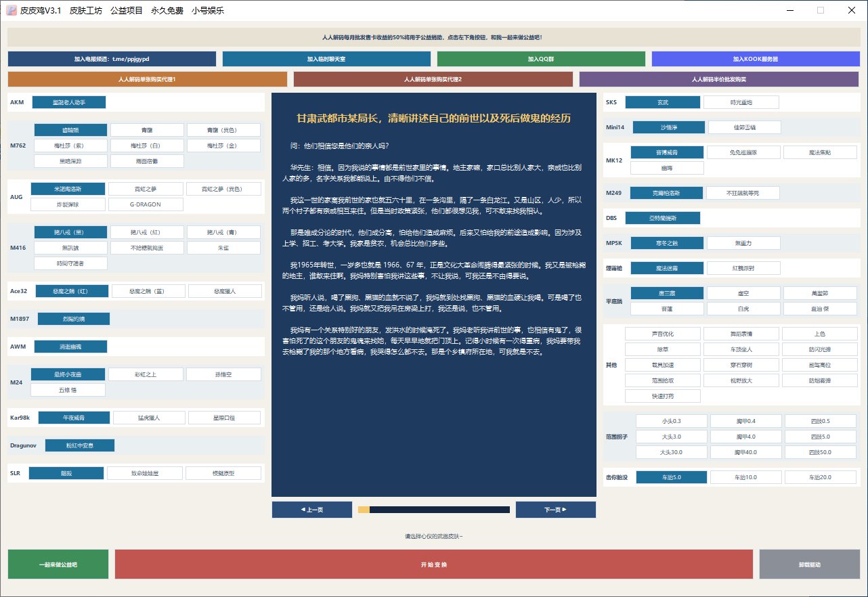The image size is (868, 597).
Task: Enable the 防闪光弹 option
Action: pos(819,349)
